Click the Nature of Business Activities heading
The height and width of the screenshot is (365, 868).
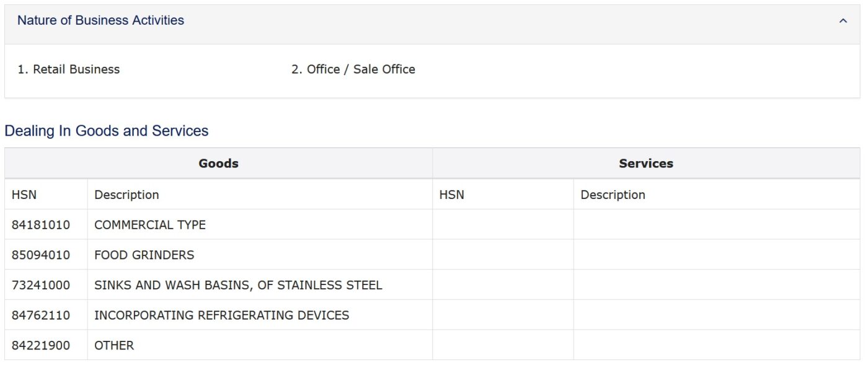[x=100, y=20]
